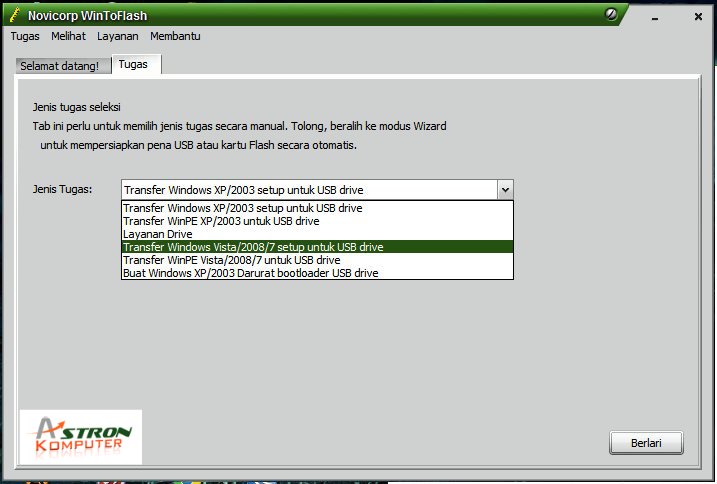717x484 pixels.
Task: Open the Melihat menu
Action: 68,36
